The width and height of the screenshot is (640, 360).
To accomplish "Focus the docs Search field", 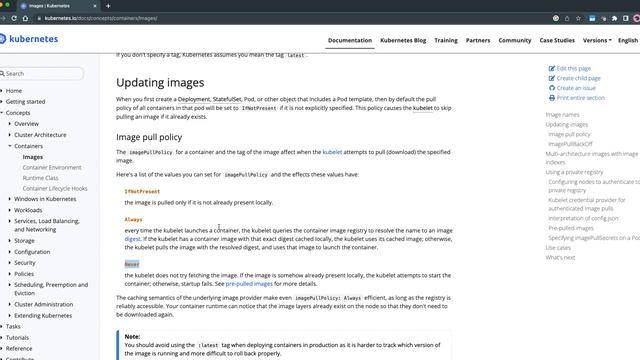I will point(42,73).
